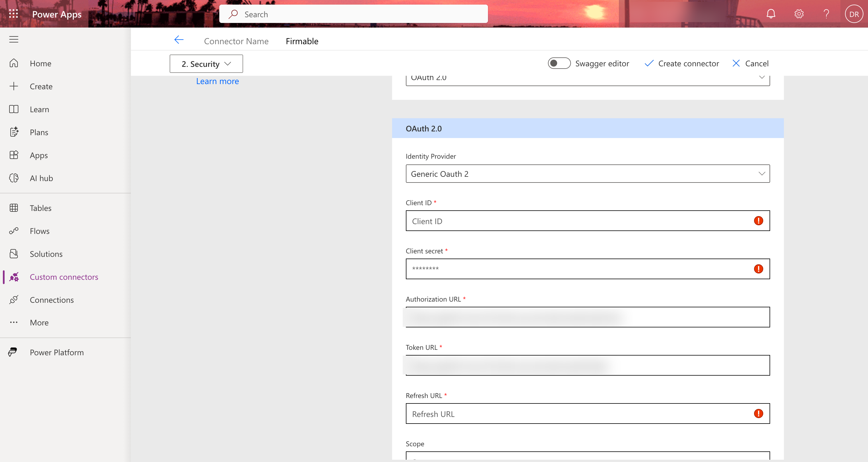Viewport: 868px width, 462px height.
Task: Follow the Learn more link
Action: tap(217, 81)
